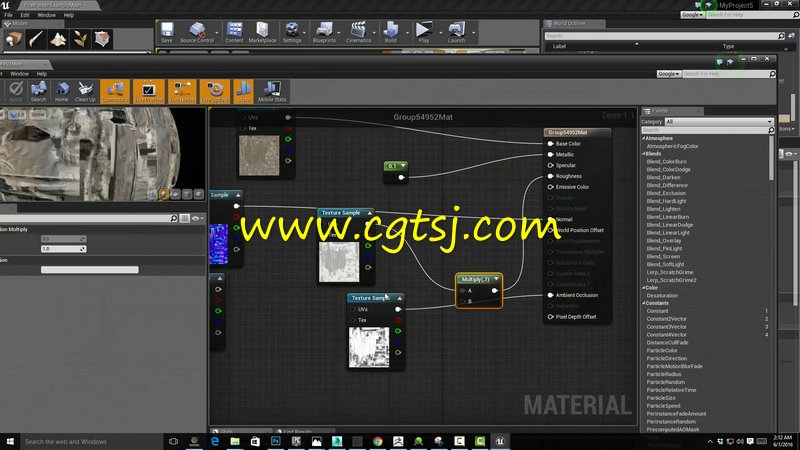
Task: Click Apply in material editor toolbar
Action: coord(16,92)
